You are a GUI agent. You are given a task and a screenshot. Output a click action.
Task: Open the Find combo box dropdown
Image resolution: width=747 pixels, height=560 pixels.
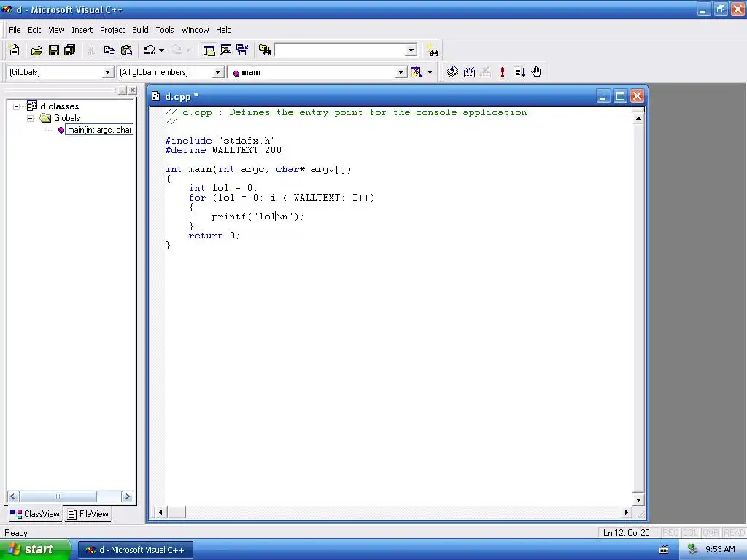point(411,50)
